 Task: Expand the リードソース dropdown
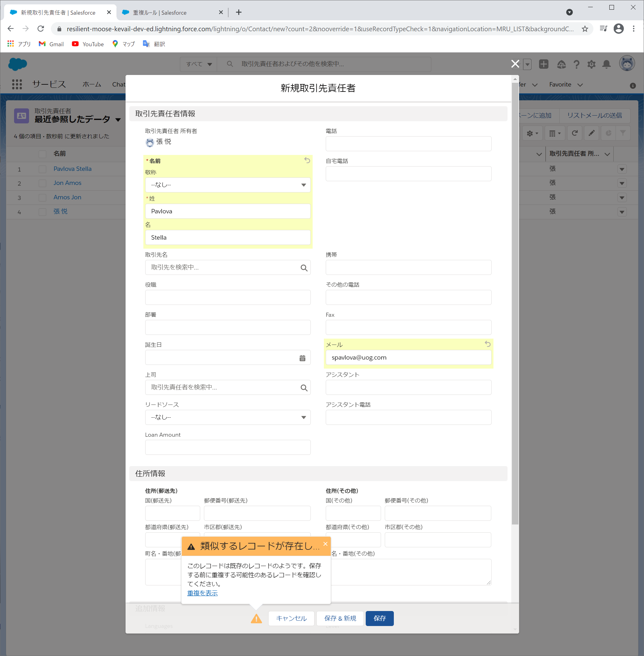pos(228,417)
